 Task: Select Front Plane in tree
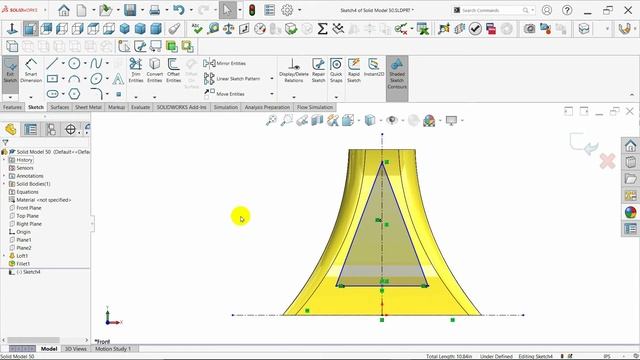(29, 208)
